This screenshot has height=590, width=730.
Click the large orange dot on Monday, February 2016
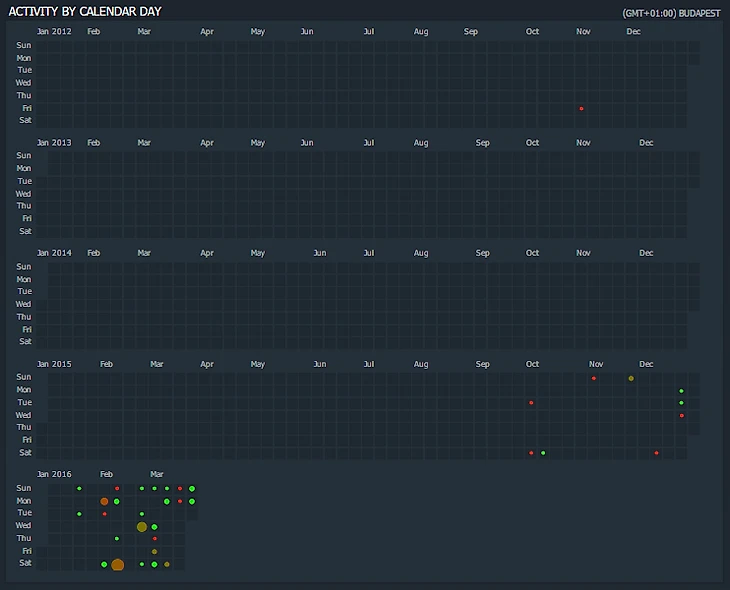[x=104, y=501]
